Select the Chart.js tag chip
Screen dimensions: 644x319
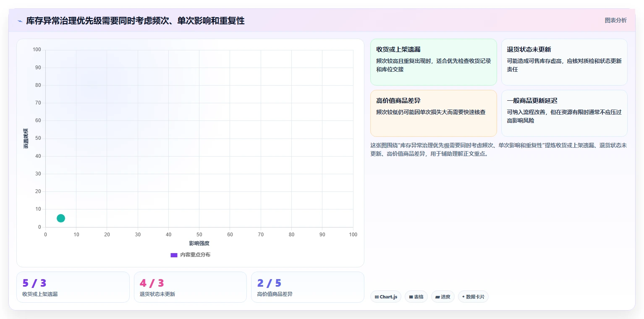386,297
